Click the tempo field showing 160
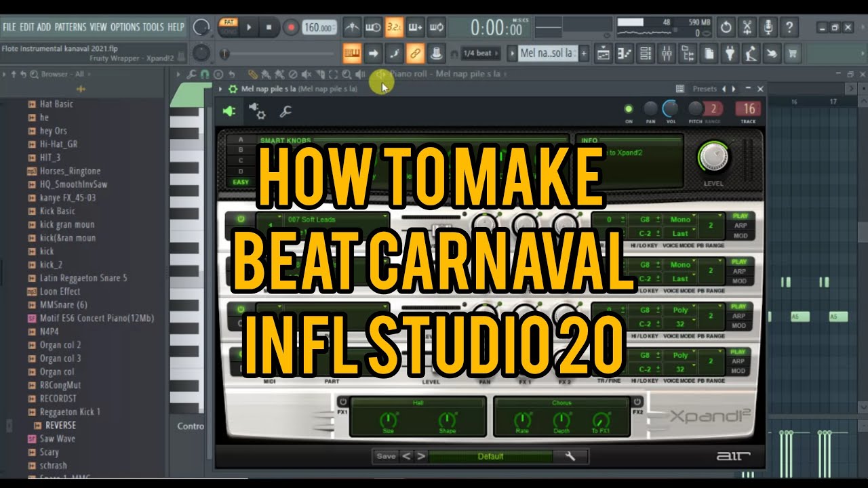Screen dimensions: 868x488 click(319, 28)
